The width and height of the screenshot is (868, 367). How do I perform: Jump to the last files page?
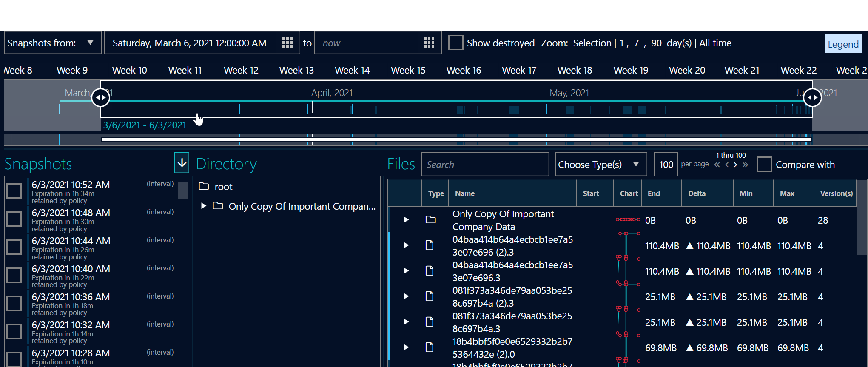click(x=745, y=165)
